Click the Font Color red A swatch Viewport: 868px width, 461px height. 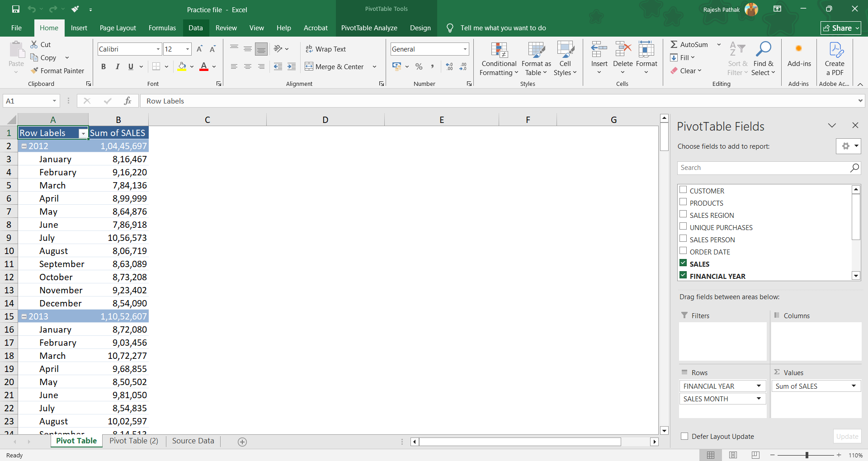(204, 67)
